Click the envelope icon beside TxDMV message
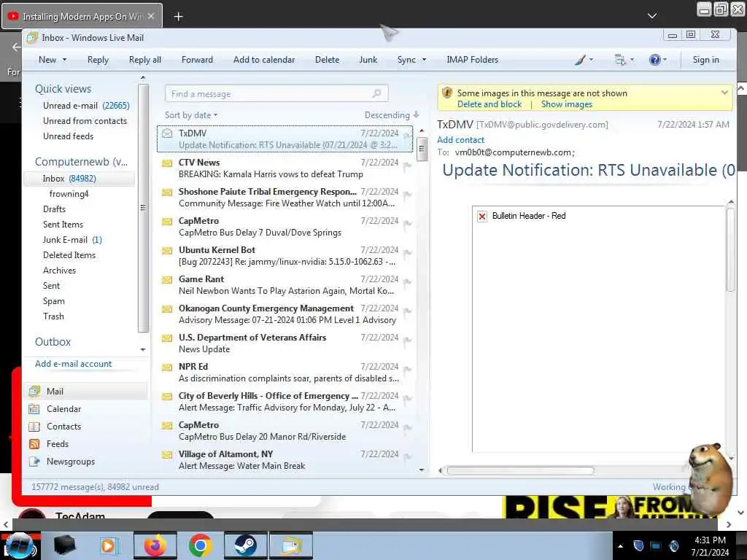The image size is (747, 560). [x=167, y=133]
